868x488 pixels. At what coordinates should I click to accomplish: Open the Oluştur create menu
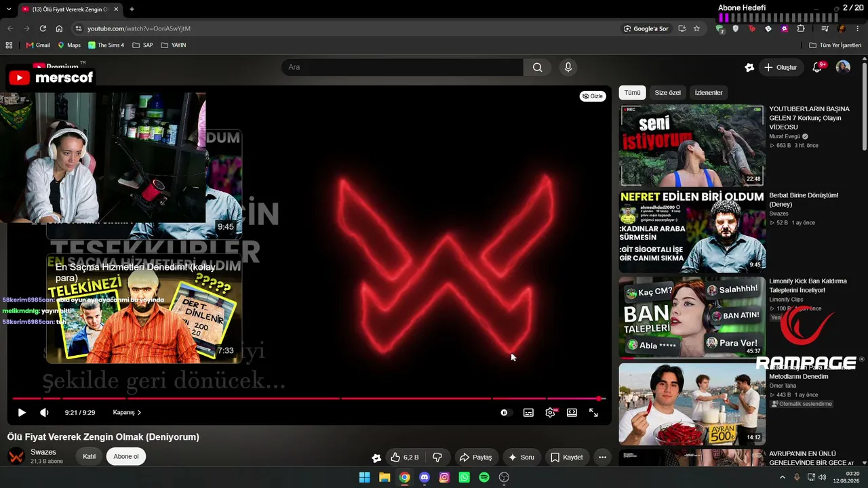coord(781,67)
